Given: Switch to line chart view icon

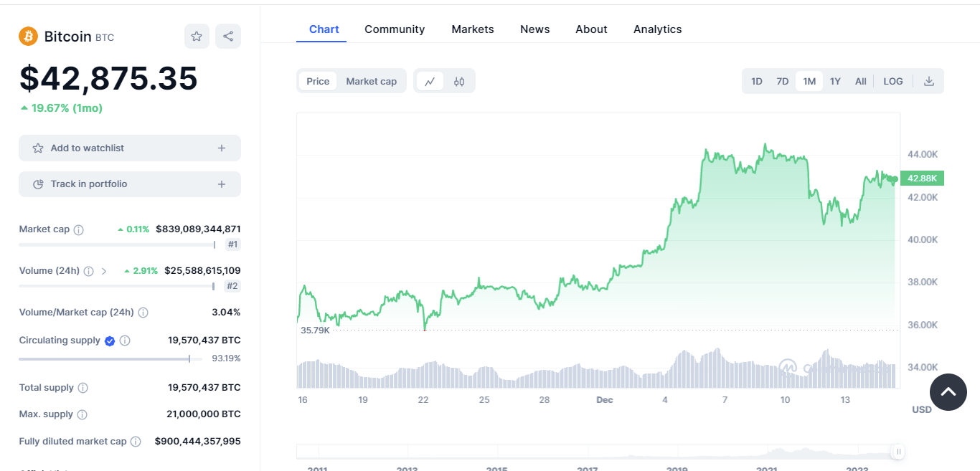Looking at the screenshot, I should (430, 81).
